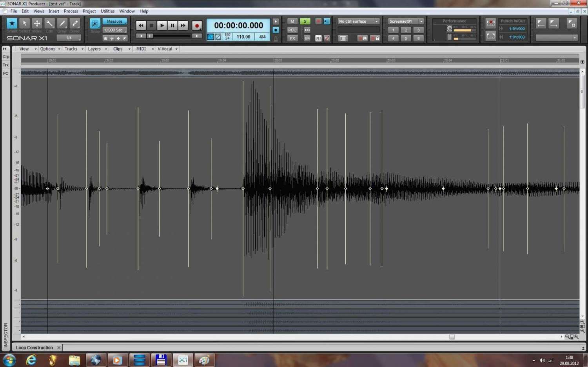This screenshot has width=588, height=367.
Task: Toggle the Snap to grid button
Action: [x=95, y=24]
